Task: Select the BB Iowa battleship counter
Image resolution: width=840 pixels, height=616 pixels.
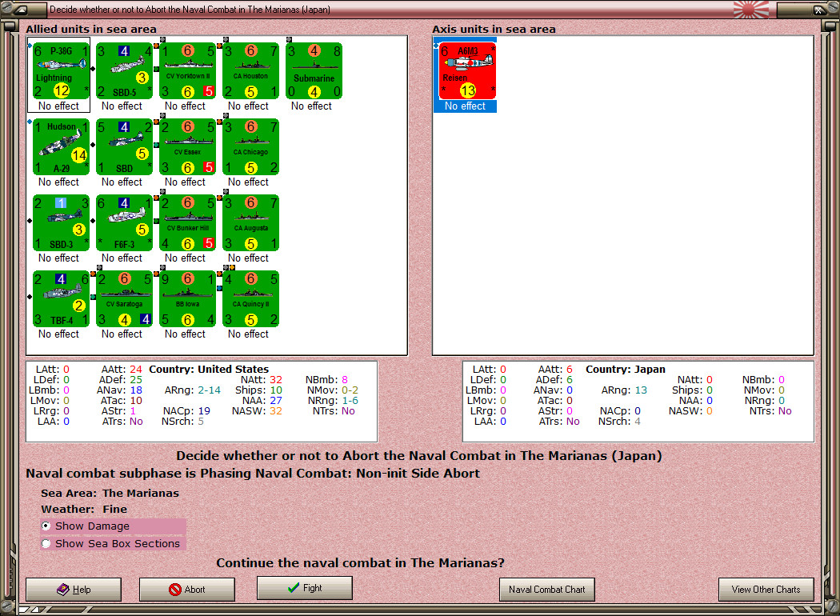Action: pos(187,299)
